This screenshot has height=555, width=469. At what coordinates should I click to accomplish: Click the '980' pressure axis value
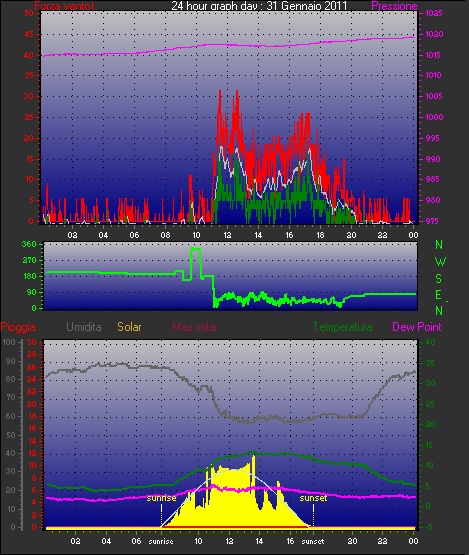click(433, 200)
